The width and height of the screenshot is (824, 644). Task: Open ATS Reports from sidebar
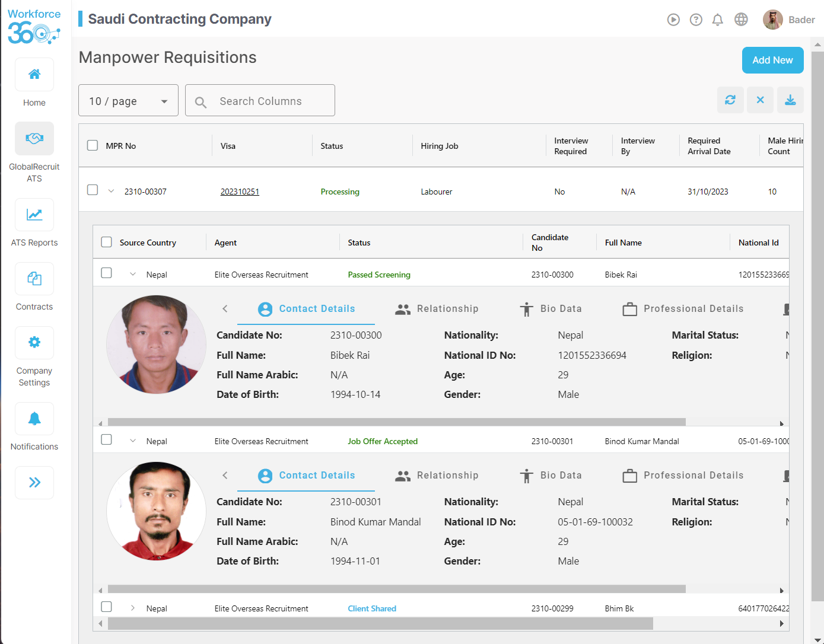34,222
